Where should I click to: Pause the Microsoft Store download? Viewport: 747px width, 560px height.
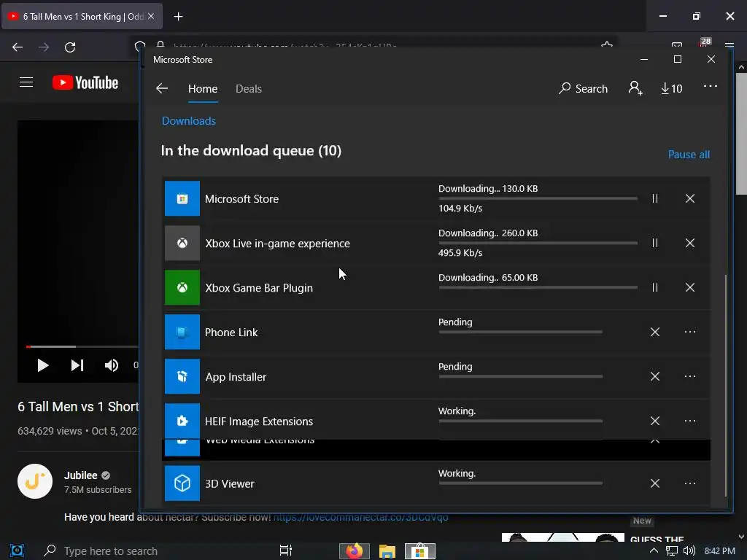pos(655,198)
